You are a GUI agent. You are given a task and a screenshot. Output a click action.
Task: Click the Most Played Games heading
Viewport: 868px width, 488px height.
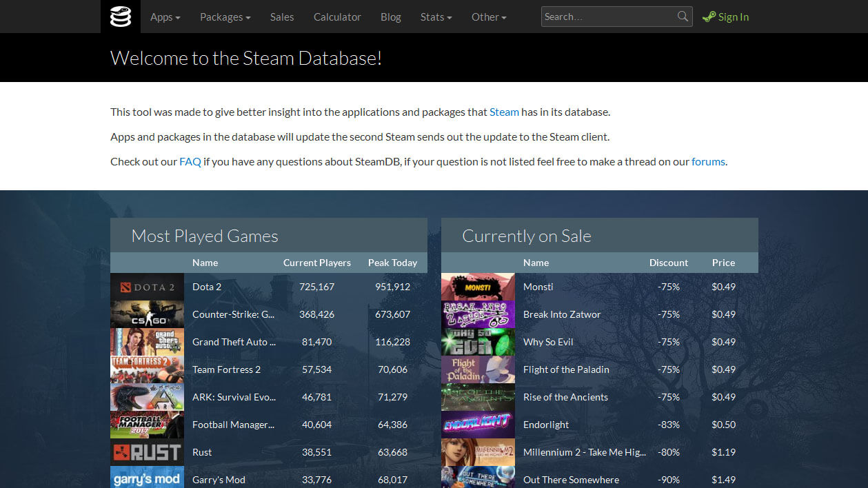coord(205,236)
